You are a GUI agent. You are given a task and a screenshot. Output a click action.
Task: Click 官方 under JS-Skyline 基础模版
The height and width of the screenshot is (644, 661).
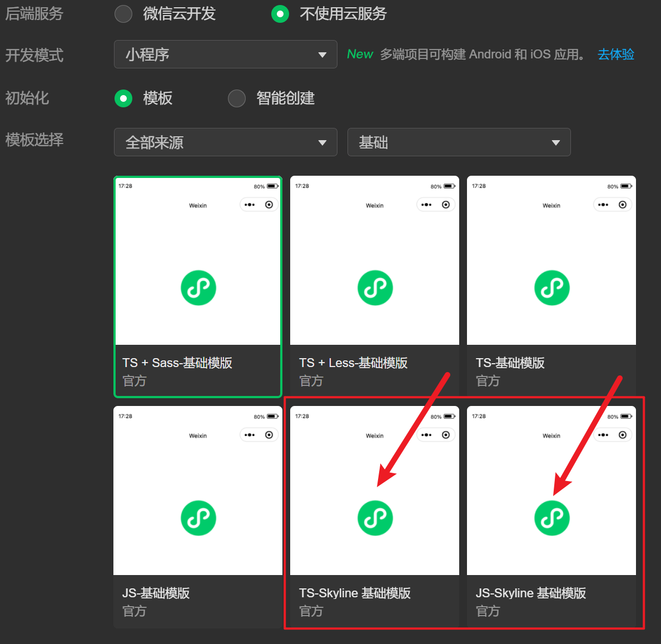[488, 611]
